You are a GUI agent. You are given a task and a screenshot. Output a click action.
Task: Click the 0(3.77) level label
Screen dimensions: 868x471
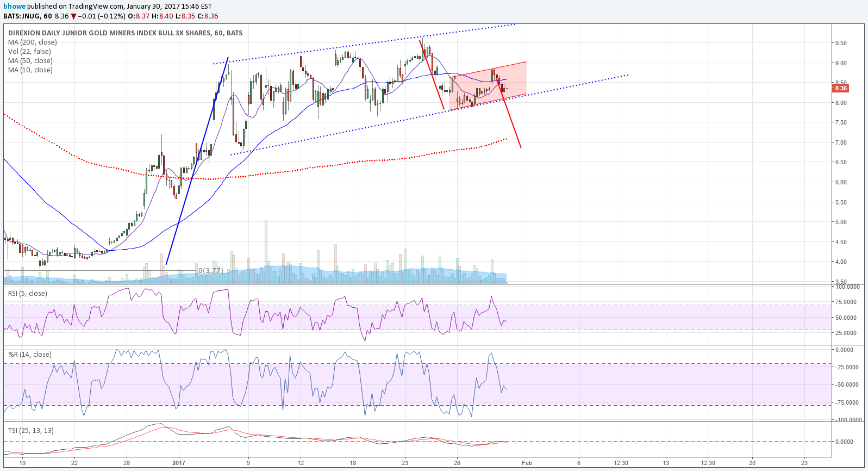click(x=211, y=270)
